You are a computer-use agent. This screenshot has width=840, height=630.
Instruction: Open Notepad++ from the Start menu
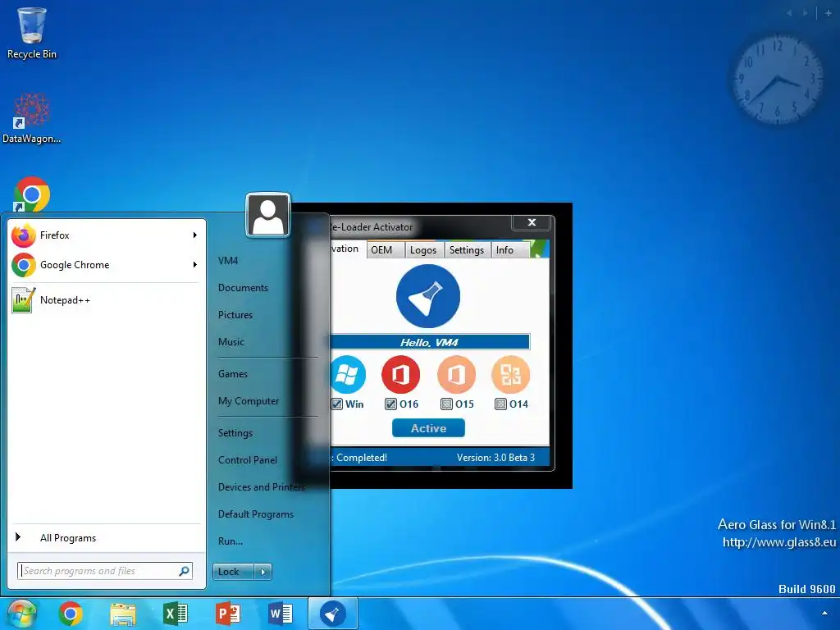(106, 300)
